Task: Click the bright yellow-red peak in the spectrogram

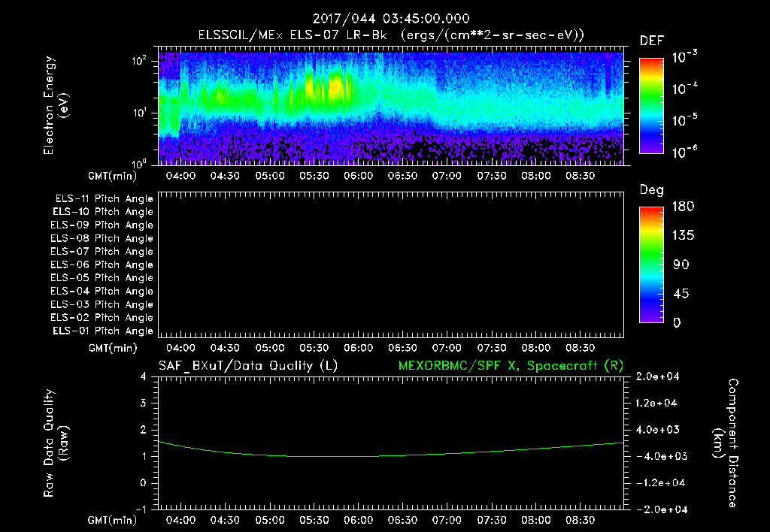Action: click(335, 86)
